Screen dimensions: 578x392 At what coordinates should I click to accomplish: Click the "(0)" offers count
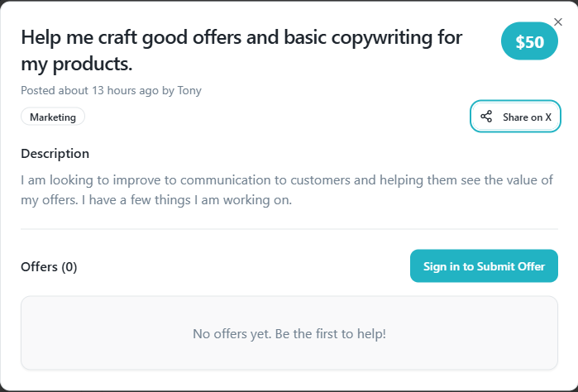click(69, 266)
